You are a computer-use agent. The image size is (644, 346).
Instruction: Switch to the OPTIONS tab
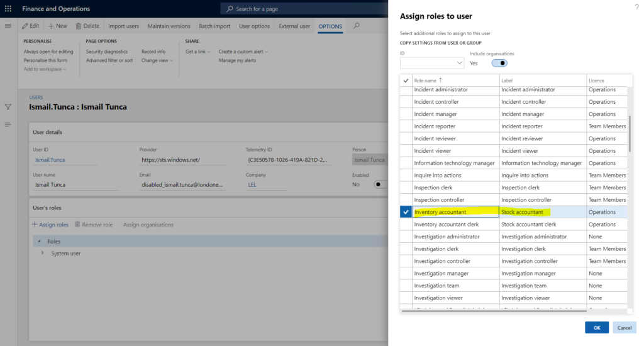tap(330, 26)
